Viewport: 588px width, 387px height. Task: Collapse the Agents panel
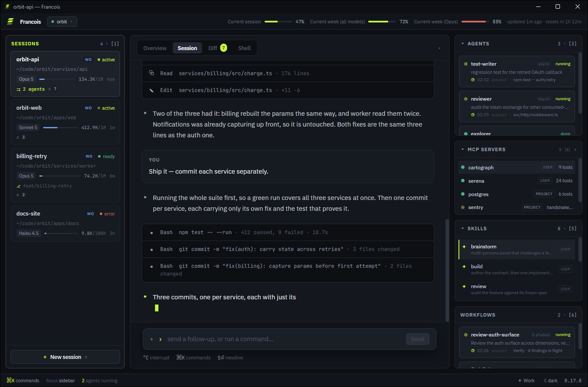point(463,44)
